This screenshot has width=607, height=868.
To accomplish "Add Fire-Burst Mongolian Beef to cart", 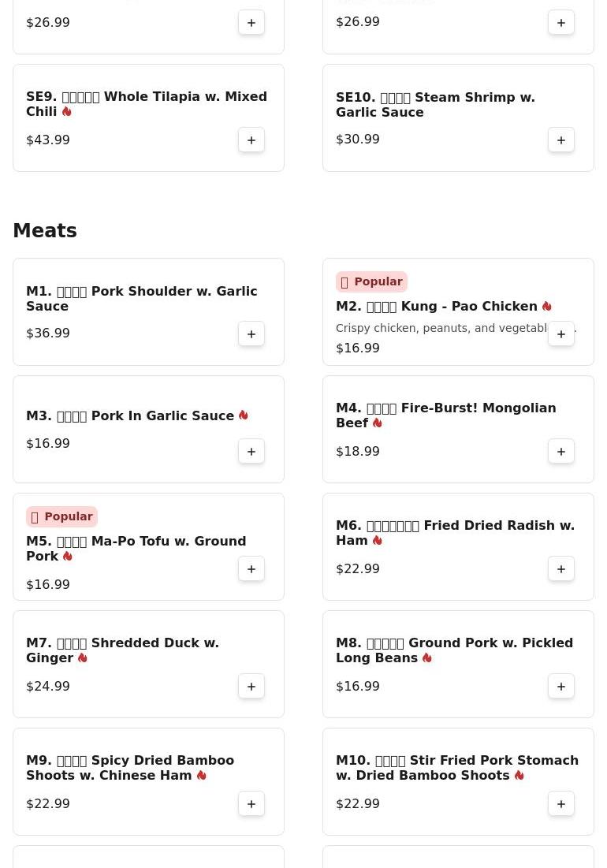I will [561, 452].
